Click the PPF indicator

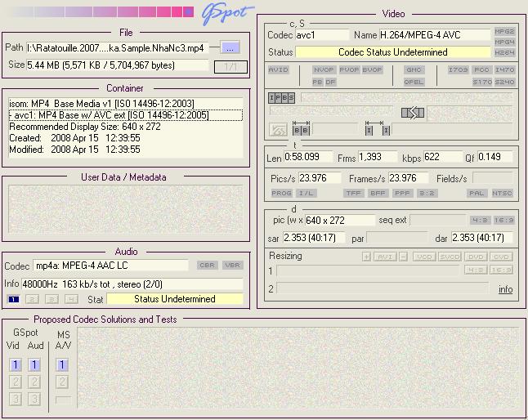point(402,193)
